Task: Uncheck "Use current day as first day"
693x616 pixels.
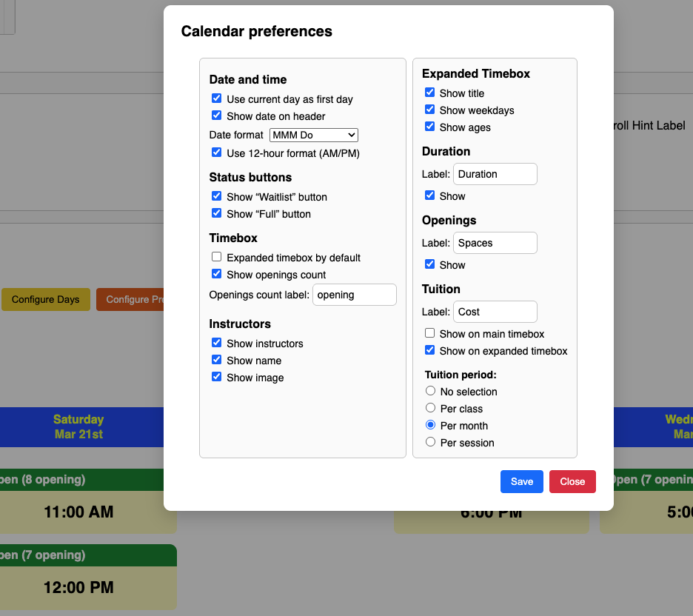Action: pyautogui.click(x=217, y=98)
